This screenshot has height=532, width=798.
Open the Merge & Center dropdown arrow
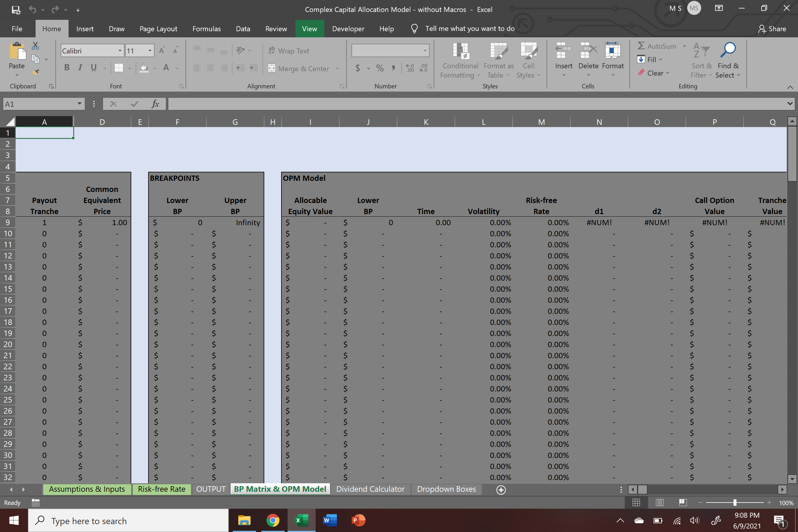click(x=337, y=69)
